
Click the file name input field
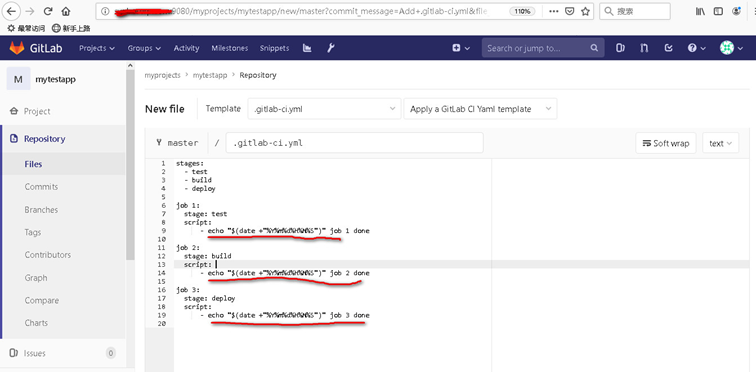click(354, 143)
